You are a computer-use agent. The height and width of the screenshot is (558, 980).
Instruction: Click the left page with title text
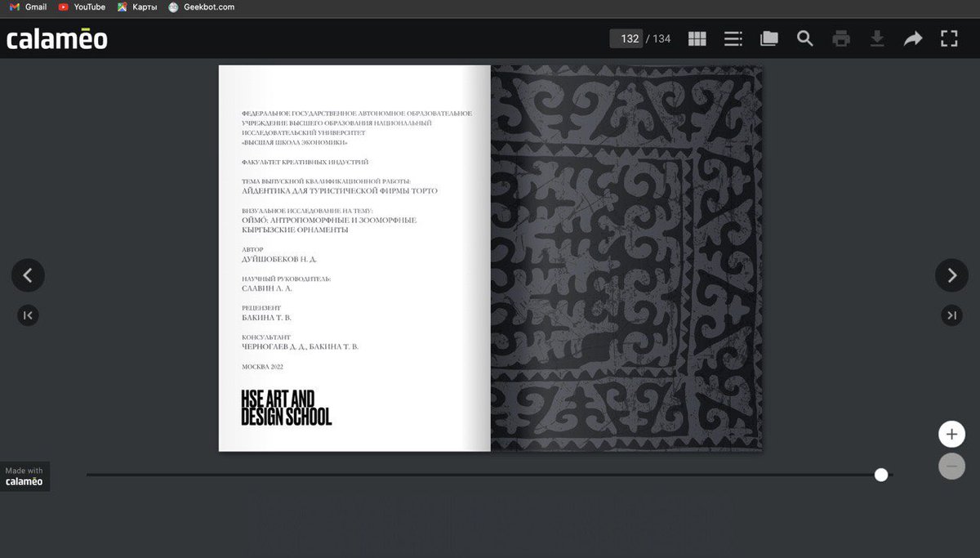pyautogui.click(x=354, y=258)
